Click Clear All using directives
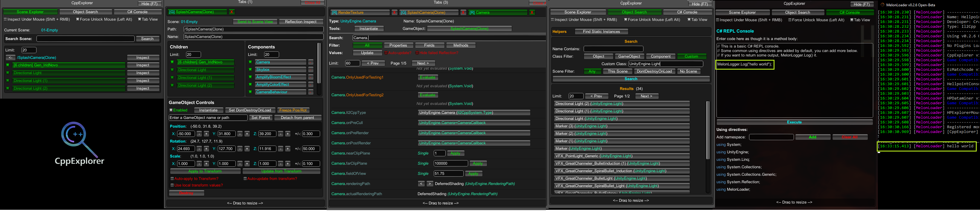The image size is (980, 211). tap(850, 137)
